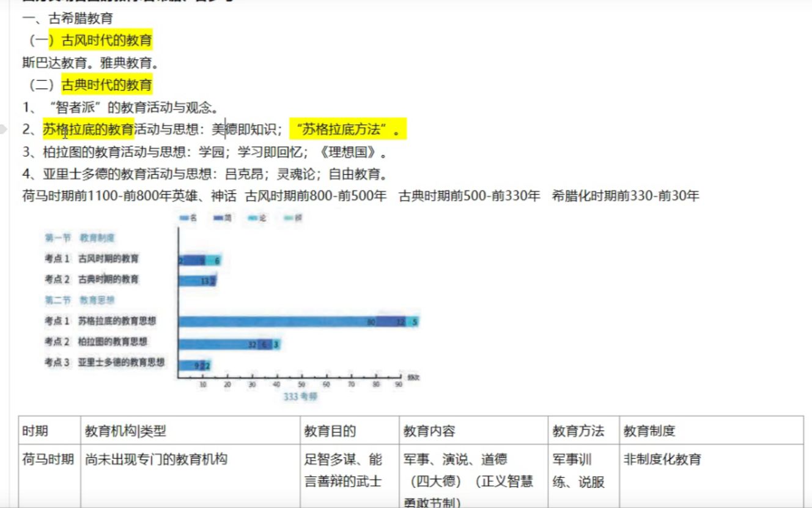Click the table header 教育制度
The image size is (812, 508).
coord(649,431)
